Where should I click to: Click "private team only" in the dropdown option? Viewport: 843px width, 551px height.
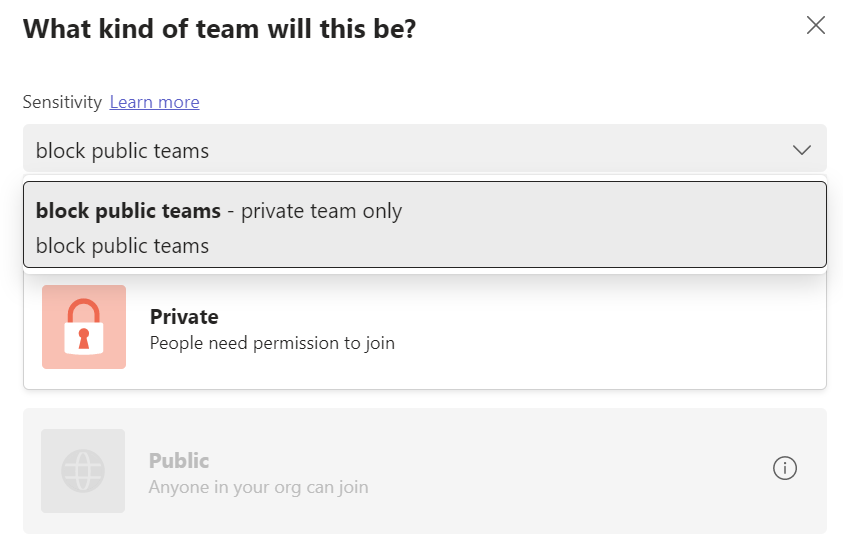(x=321, y=211)
